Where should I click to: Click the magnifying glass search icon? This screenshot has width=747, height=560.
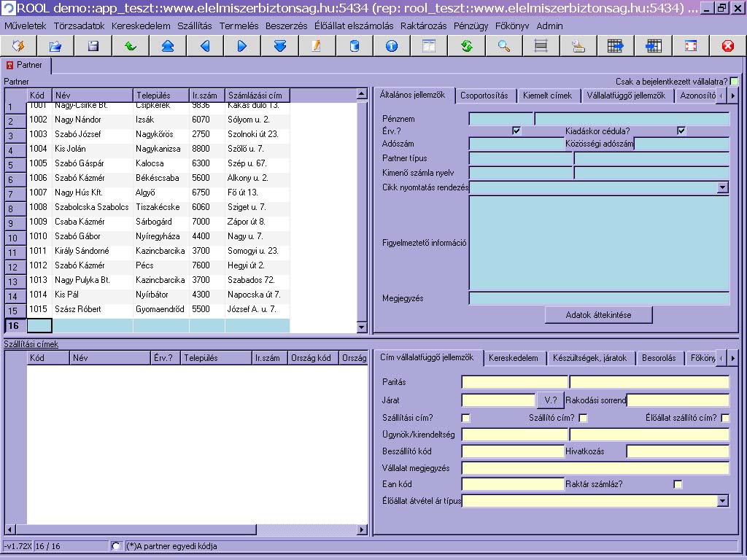(503, 46)
